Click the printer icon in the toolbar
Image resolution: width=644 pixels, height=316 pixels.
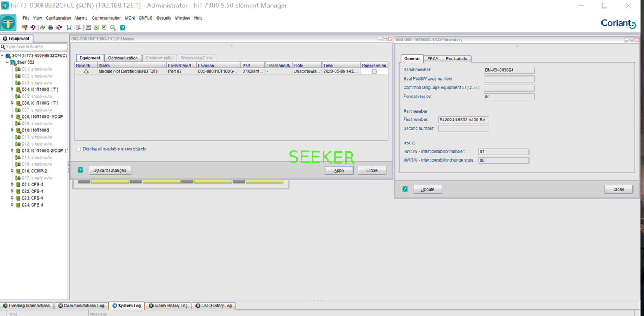pyautogui.click(x=51, y=28)
